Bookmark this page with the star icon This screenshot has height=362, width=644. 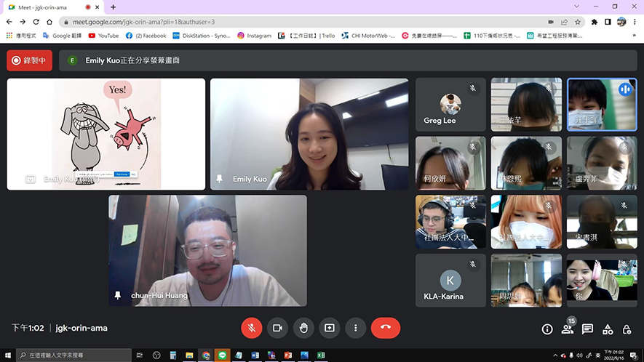click(x=578, y=22)
